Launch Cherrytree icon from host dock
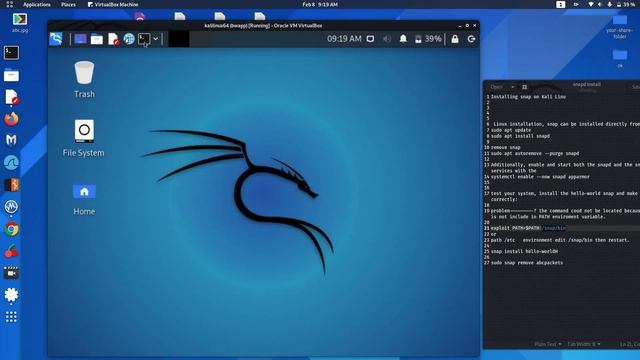640x360 pixels. [x=11, y=251]
